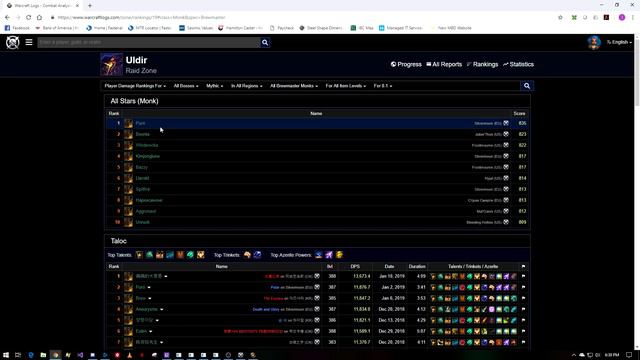Open the Windows Start menu

(x=6, y=355)
